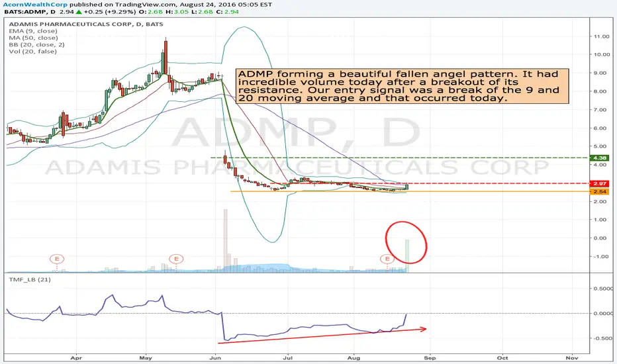
Task: Open the AcornWealthCorp publisher link
Action: (x=35, y=5)
